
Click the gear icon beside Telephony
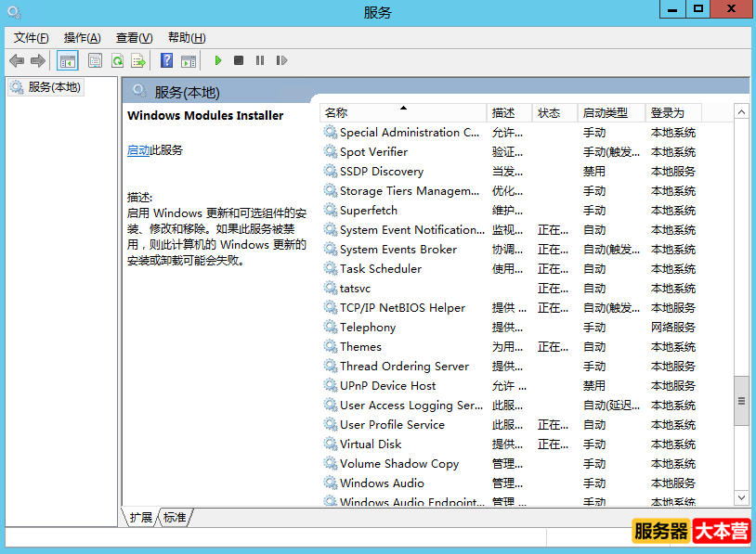point(331,327)
